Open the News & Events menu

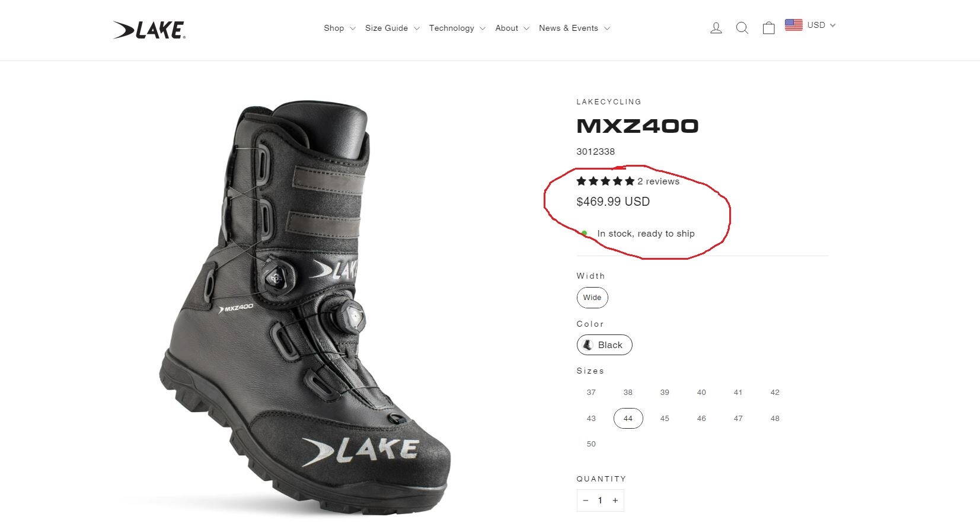click(574, 28)
